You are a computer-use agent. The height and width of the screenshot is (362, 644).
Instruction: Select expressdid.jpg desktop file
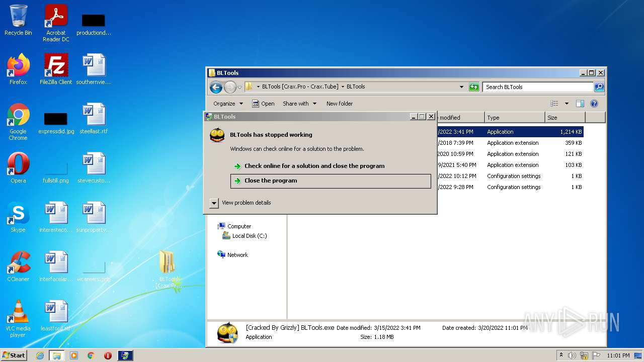[x=56, y=123]
